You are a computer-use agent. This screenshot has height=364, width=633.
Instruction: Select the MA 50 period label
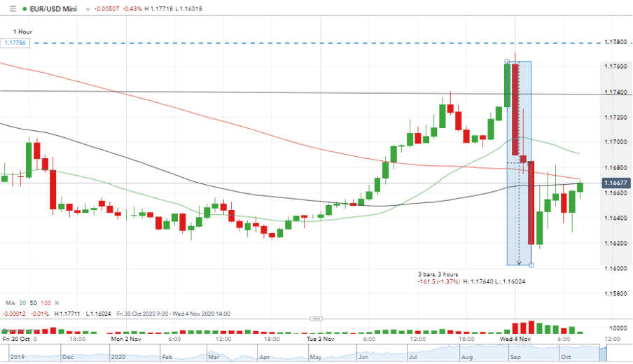(33, 303)
